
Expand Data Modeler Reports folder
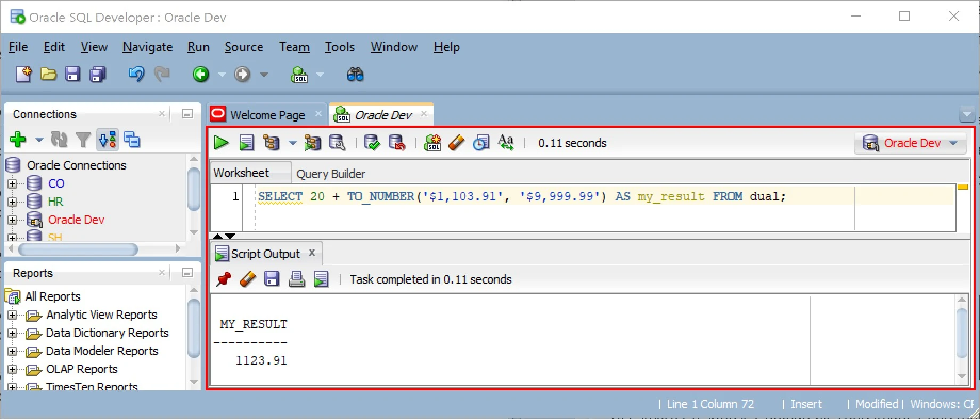click(12, 351)
